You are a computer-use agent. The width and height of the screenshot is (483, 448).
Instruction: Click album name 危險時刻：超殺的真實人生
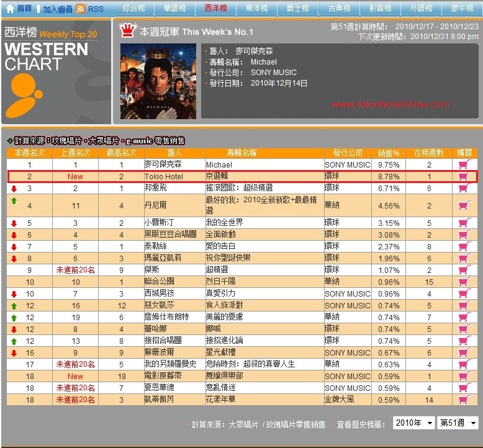250,364
